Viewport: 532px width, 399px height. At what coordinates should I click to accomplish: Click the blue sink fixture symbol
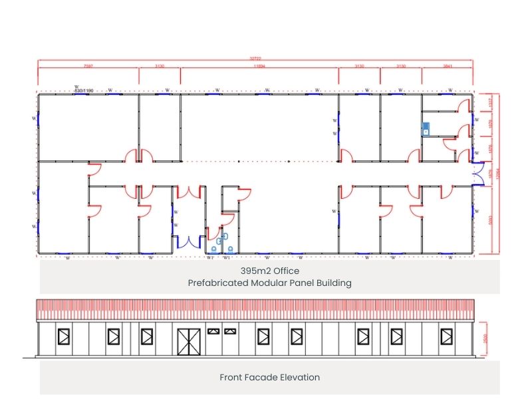pyautogui.click(x=426, y=128)
